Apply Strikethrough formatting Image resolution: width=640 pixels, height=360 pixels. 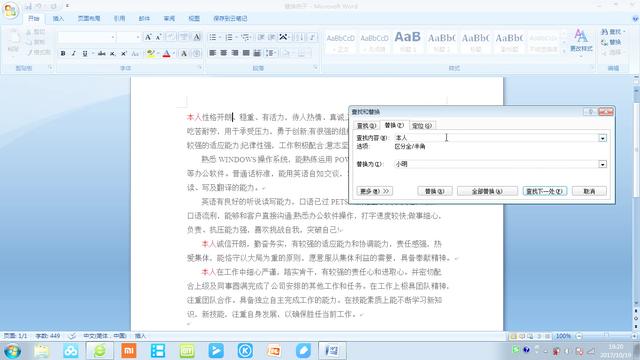click(102, 53)
